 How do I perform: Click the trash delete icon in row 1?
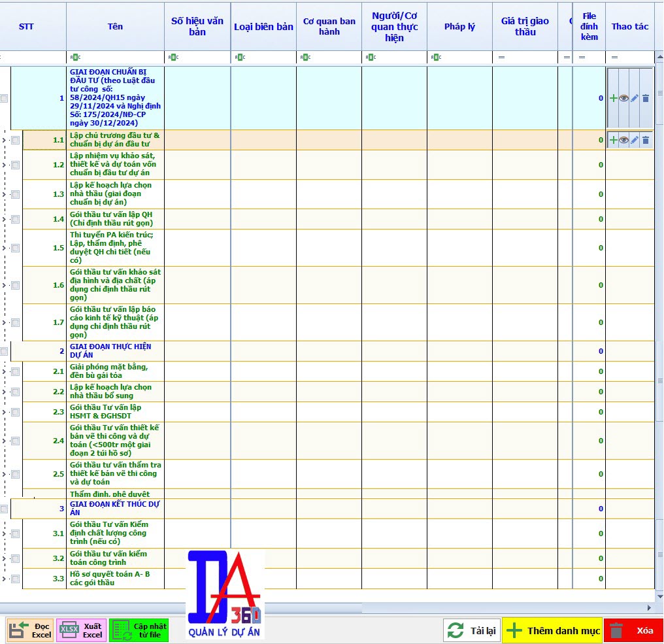click(646, 98)
